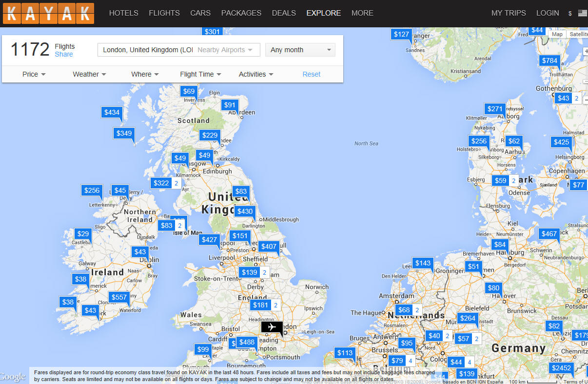Open the Where filter dropdown
Viewport: 588px width, 384px height.
pyautogui.click(x=145, y=74)
